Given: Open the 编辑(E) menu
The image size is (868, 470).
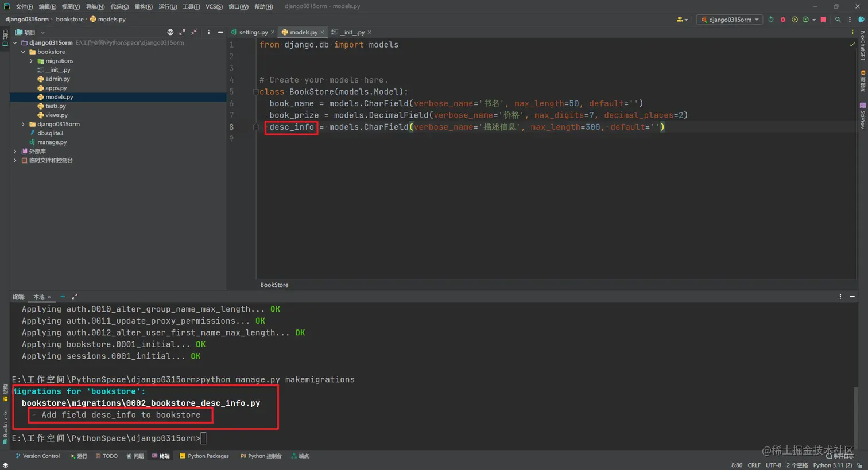Looking at the screenshot, I should 47,6.
